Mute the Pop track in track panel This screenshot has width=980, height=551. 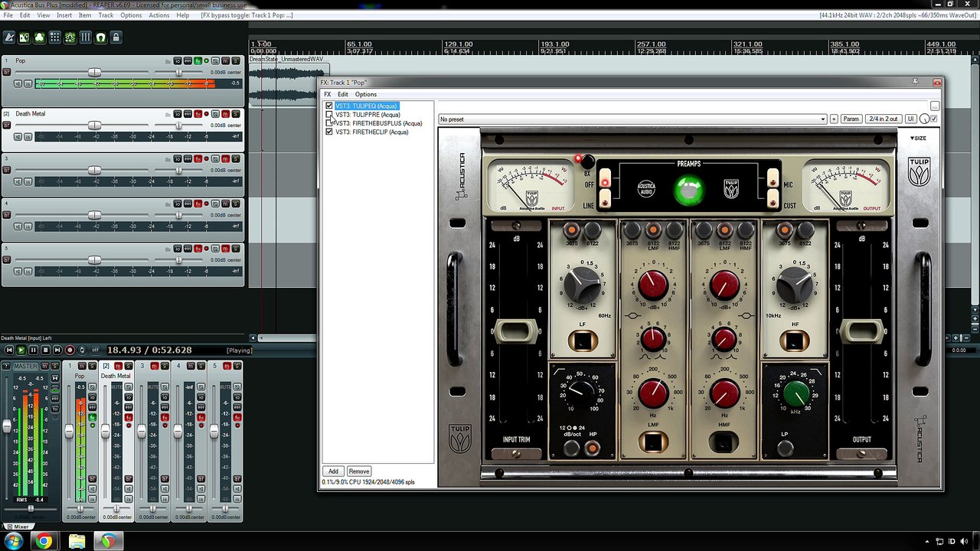tap(226, 60)
